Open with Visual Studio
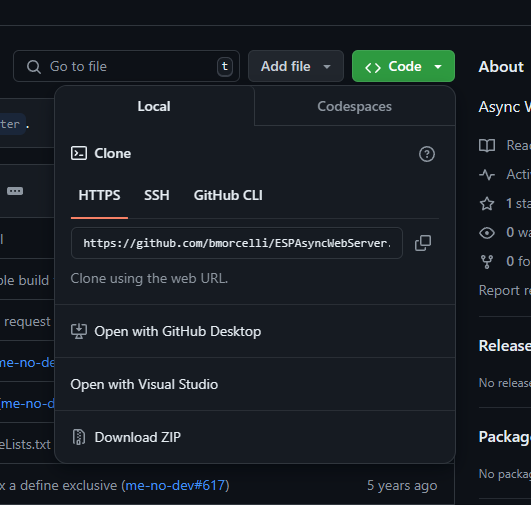The image size is (531, 505). coord(255,384)
